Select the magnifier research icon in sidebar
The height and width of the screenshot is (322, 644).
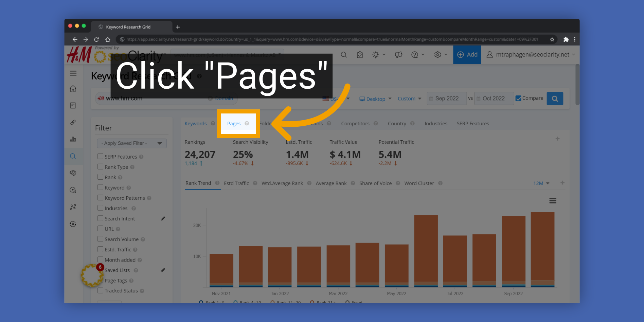pos(73,156)
